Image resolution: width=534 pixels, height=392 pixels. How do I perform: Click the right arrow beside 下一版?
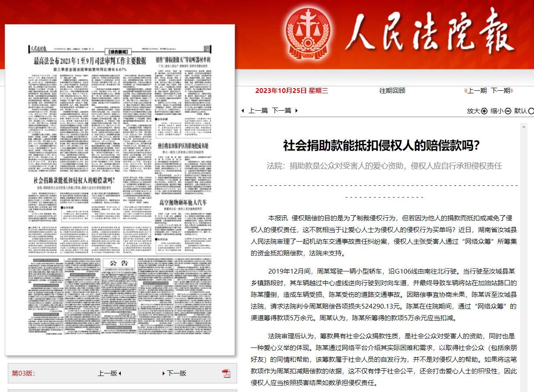pos(164,373)
